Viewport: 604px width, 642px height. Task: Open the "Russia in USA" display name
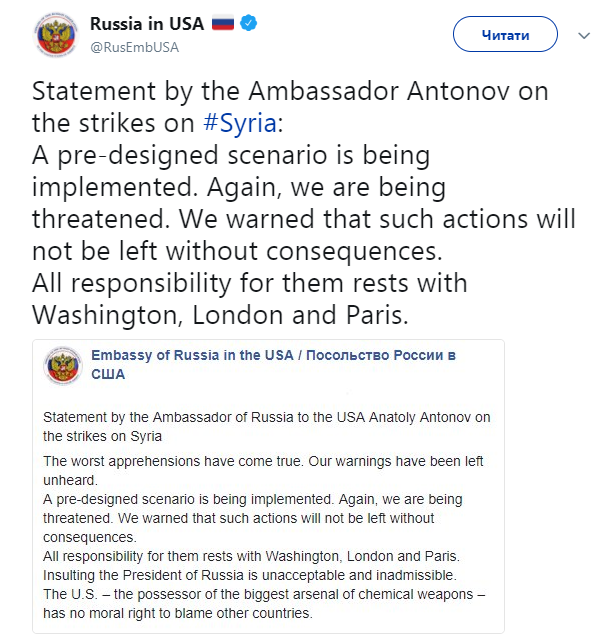[147, 23]
